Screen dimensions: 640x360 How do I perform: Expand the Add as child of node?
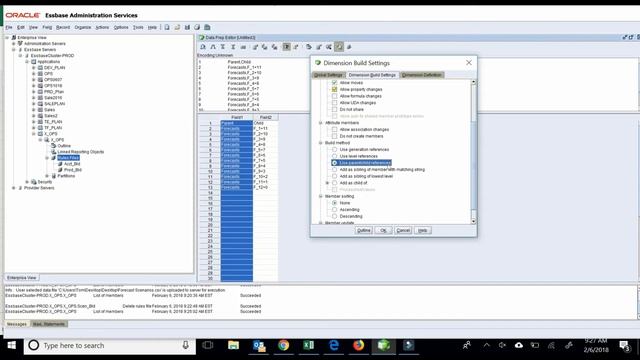(327, 183)
